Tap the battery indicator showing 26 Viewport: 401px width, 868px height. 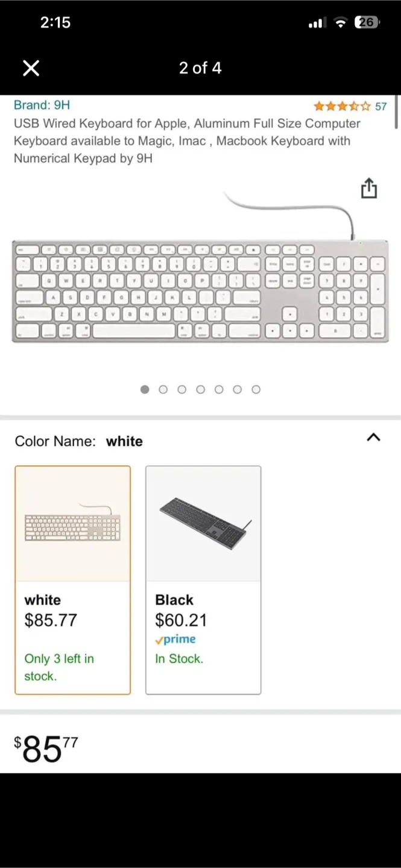[x=367, y=22]
